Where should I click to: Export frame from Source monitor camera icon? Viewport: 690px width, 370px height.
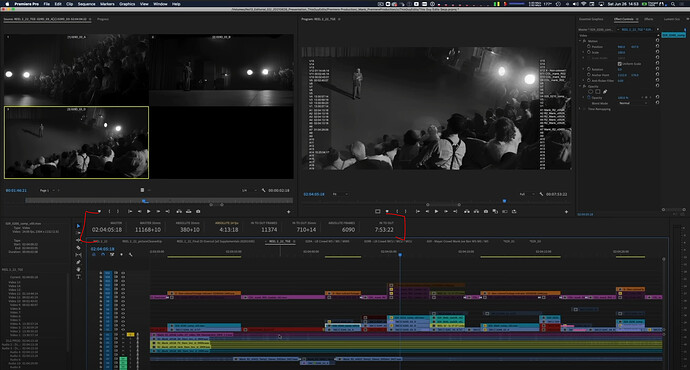(198, 212)
